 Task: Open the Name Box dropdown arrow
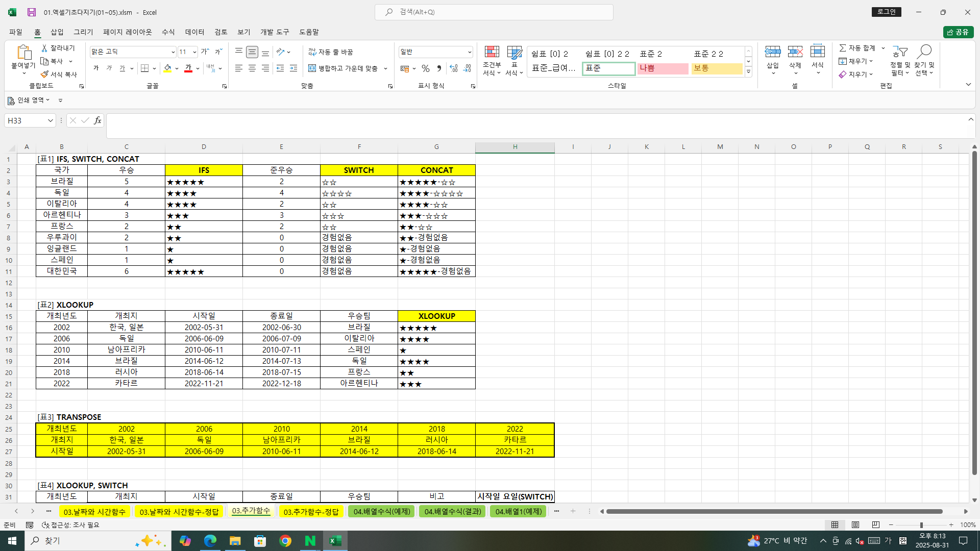[x=50, y=120]
